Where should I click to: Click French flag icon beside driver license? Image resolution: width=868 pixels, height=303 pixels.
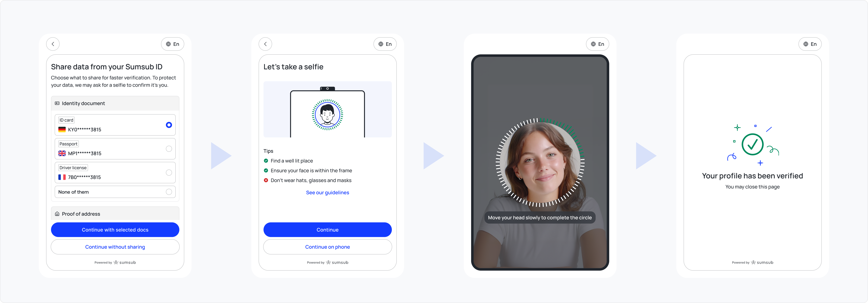[62, 177]
